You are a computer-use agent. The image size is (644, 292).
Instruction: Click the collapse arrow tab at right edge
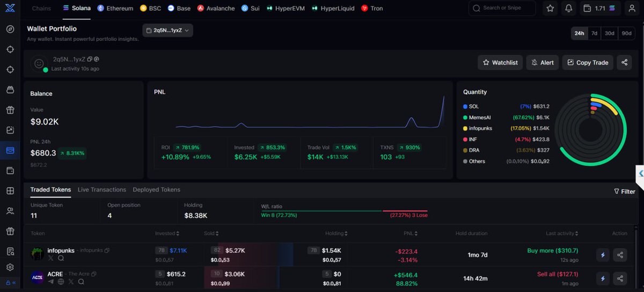(641, 173)
